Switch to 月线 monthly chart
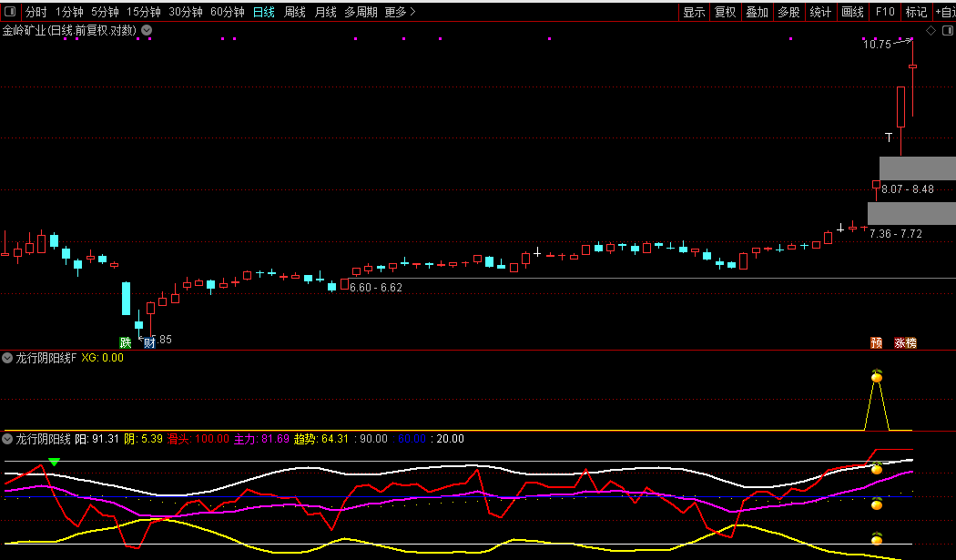This screenshot has width=956, height=560. [x=326, y=12]
